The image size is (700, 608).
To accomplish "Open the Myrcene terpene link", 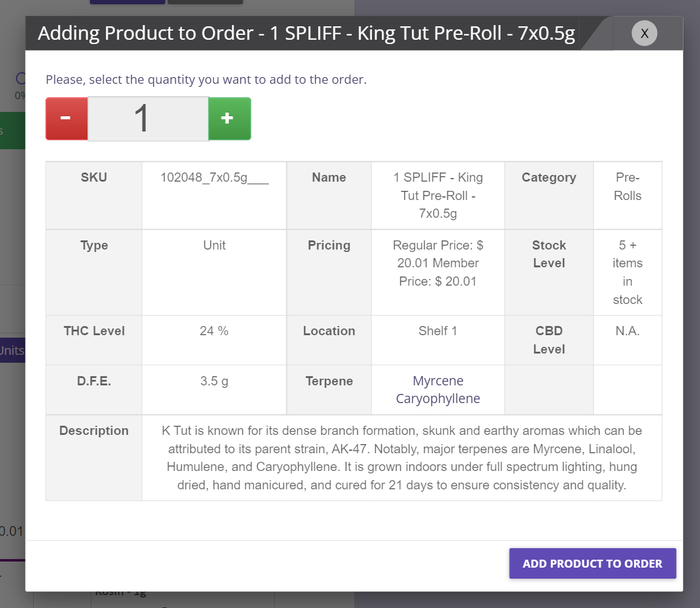I will 438,381.
